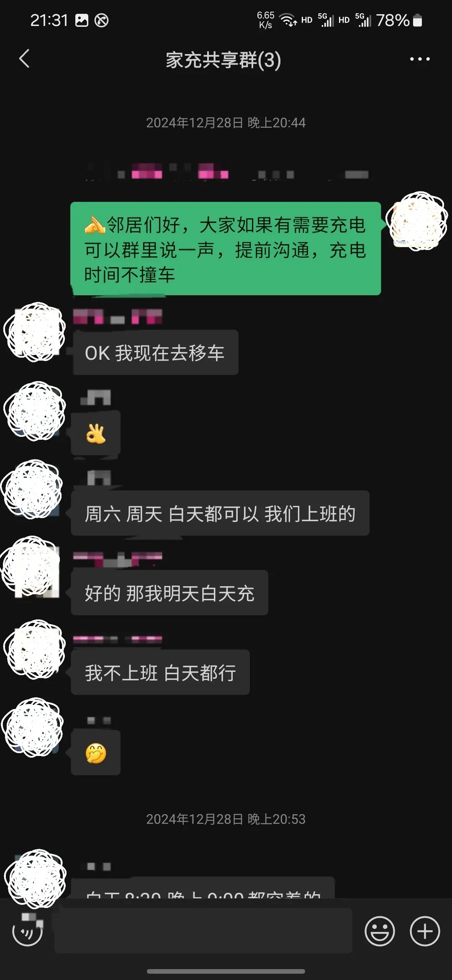
Task: Tap avatar next to OK 我现在去移车
Action: [35, 332]
